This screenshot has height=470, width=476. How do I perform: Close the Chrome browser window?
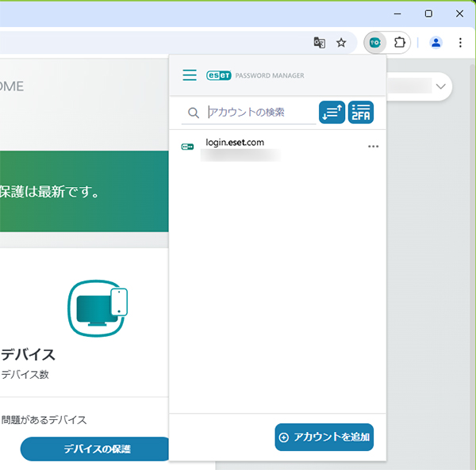(459, 13)
